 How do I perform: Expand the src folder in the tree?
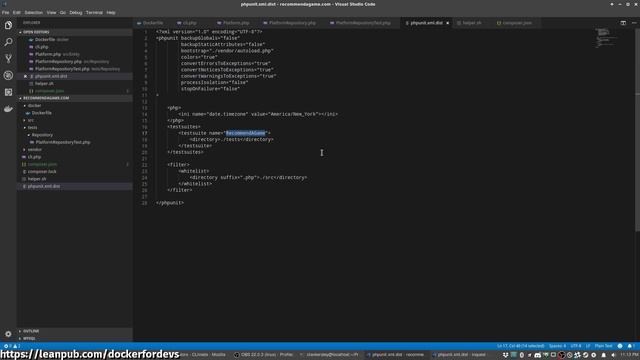(31, 120)
